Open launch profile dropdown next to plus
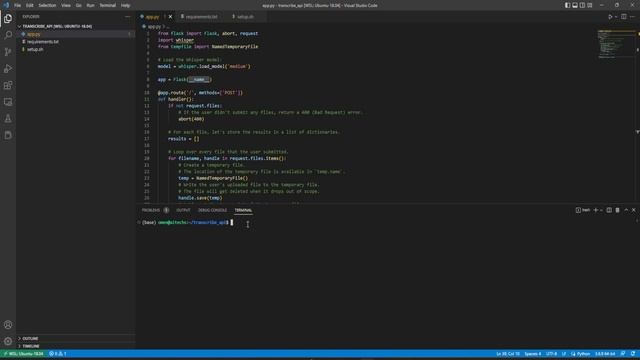This screenshot has width=640, height=360. click(602, 210)
